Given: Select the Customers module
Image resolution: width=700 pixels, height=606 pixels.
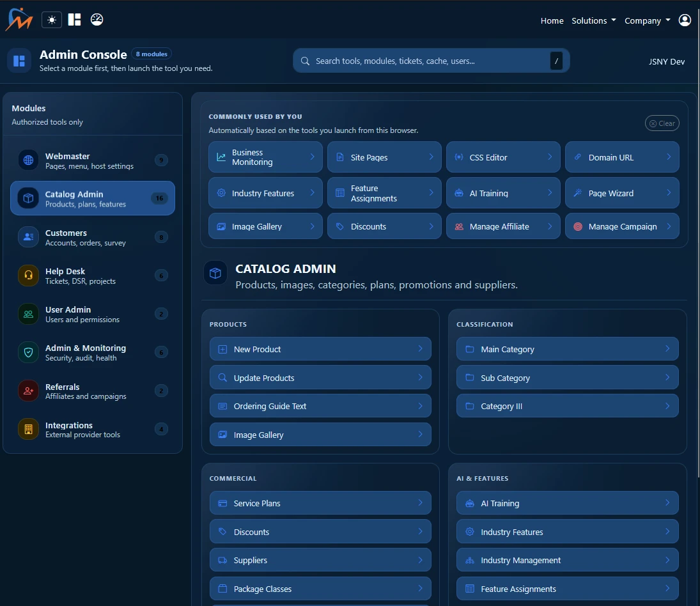Looking at the screenshot, I should [x=93, y=237].
